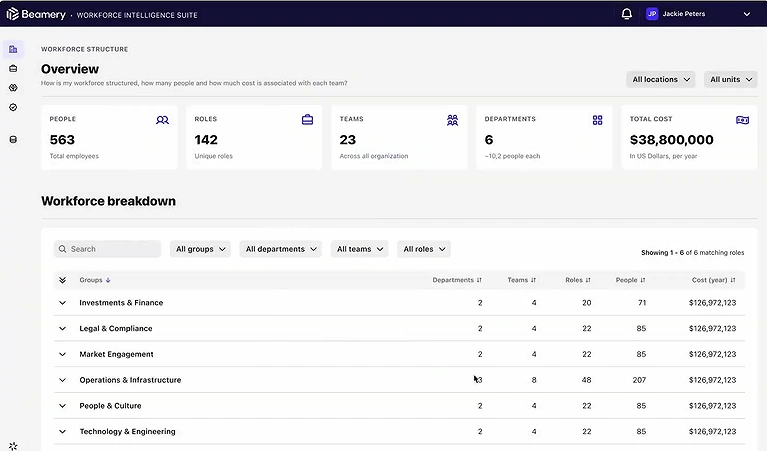Open the All units dropdown
Viewport: 767px width, 451px height.
[731, 80]
